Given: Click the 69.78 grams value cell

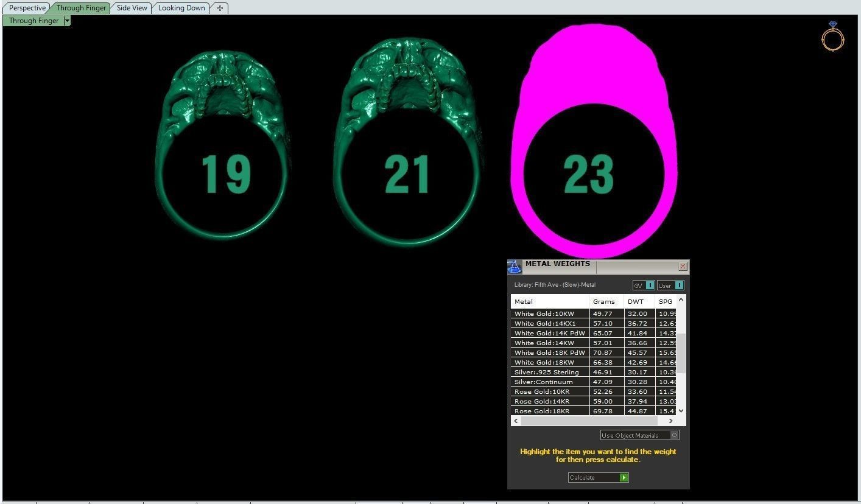Looking at the screenshot, I should (606, 411).
